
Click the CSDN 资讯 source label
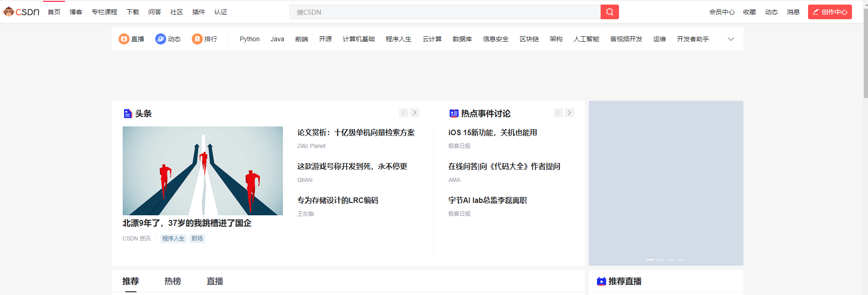click(x=136, y=239)
